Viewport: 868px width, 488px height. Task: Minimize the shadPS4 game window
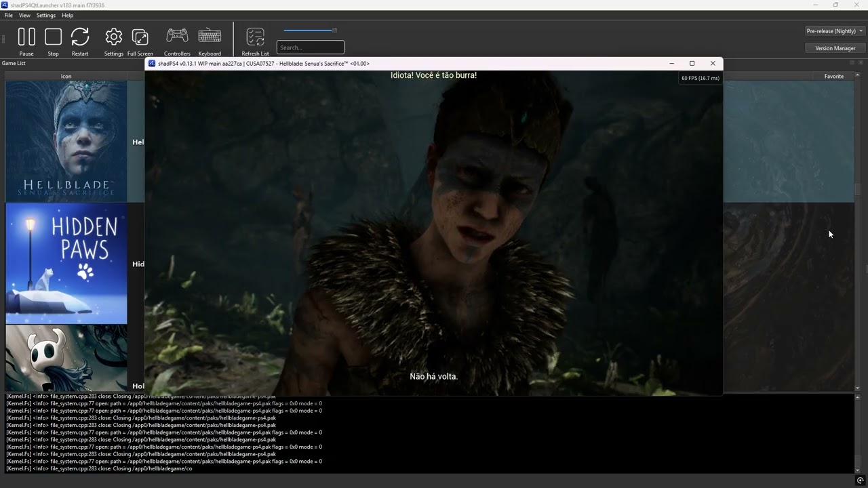pos(671,63)
